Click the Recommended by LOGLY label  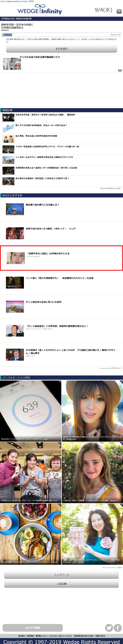pyautogui.click(x=112, y=567)
